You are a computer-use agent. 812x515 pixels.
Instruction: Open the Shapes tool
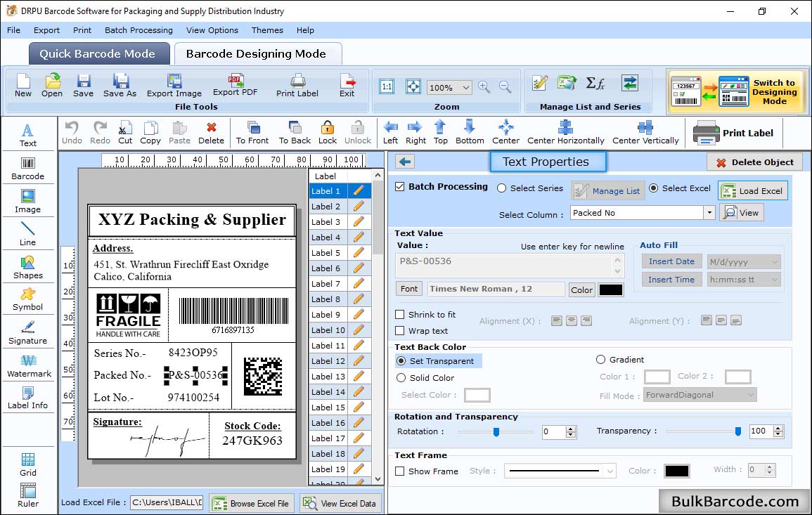(x=28, y=268)
